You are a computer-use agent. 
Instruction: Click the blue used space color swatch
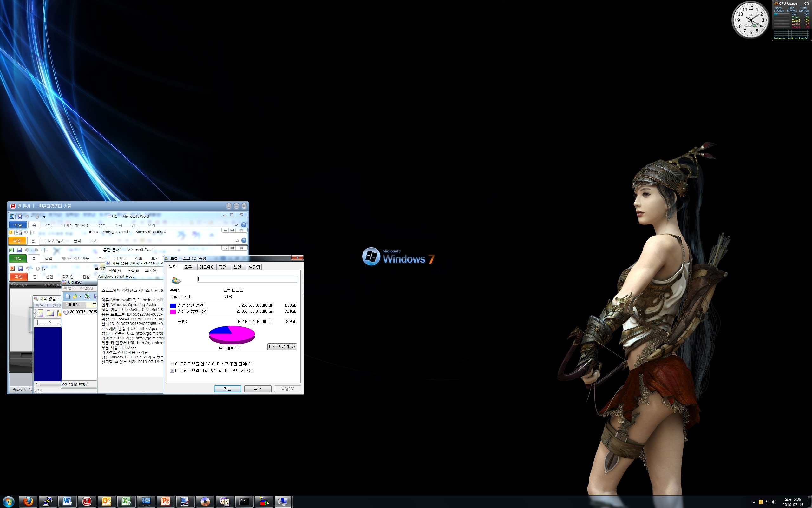pyautogui.click(x=173, y=305)
